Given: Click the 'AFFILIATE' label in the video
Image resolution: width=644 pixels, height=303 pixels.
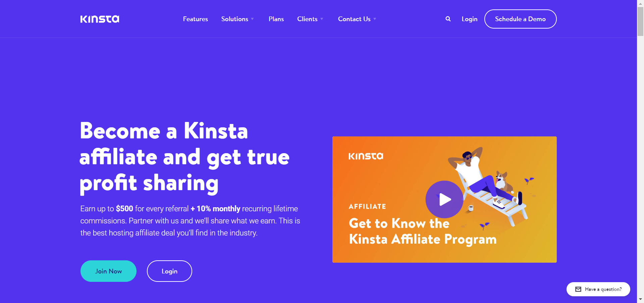Looking at the screenshot, I should [x=367, y=207].
